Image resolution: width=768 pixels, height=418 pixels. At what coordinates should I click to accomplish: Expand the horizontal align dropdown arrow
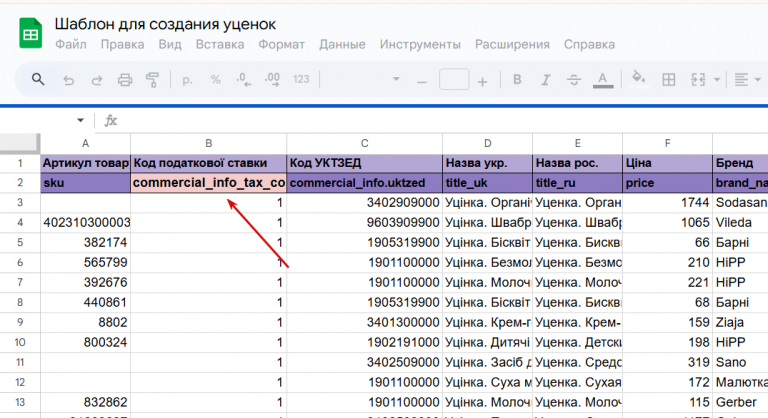758,79
